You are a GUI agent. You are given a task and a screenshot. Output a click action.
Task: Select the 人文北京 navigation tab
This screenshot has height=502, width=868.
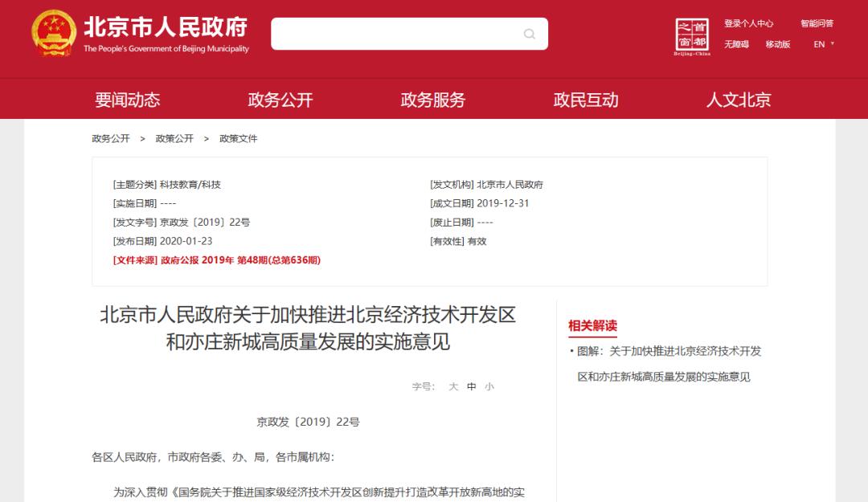(739, 99)
